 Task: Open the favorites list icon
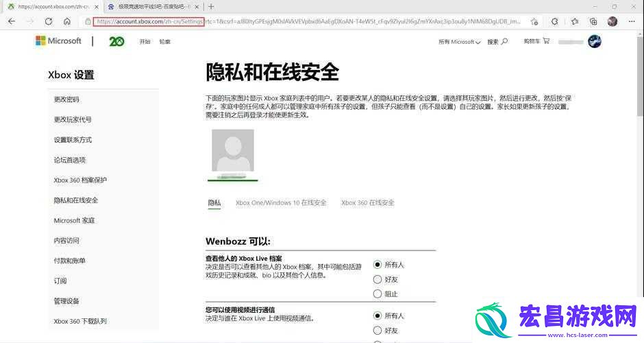575,21
